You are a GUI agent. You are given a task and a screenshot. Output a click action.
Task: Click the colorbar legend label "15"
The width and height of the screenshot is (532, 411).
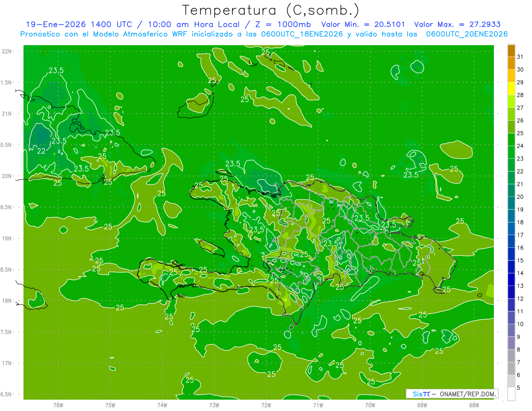[520, 260]
